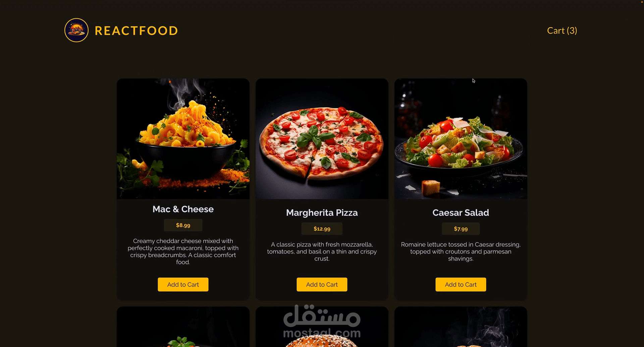644x347 pixels.
Task: Add Mac & Cheese to cart
Action: 183,284
